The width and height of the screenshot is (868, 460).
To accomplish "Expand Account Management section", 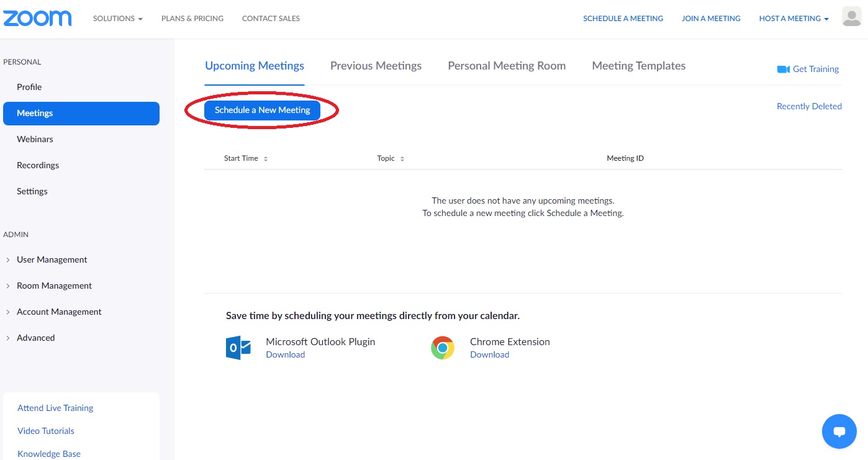I will point(59,312).
